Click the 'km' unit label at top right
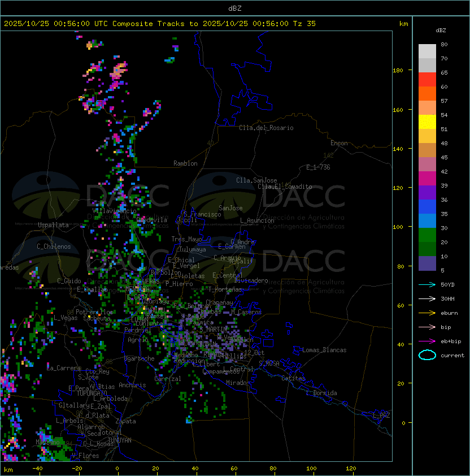The image size is (470, 476). pyautogui.click(x=403, y=24)
